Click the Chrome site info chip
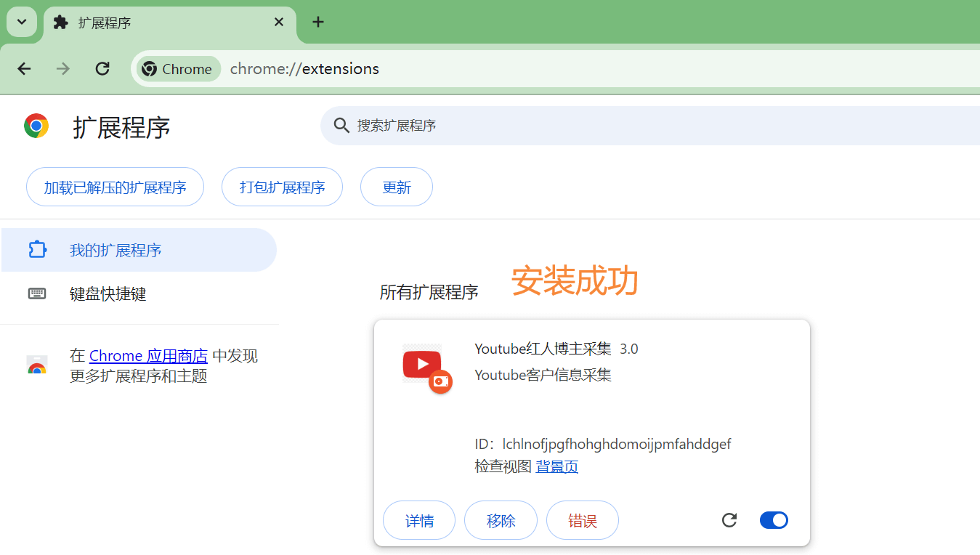This screenshot has width=980, height=555. [179, 69]
